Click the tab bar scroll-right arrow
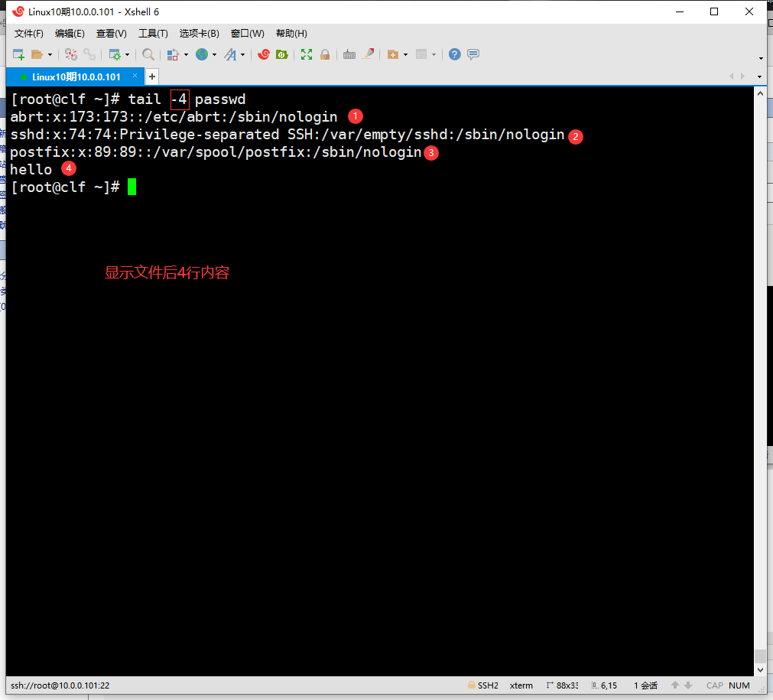 click(743, 76)
